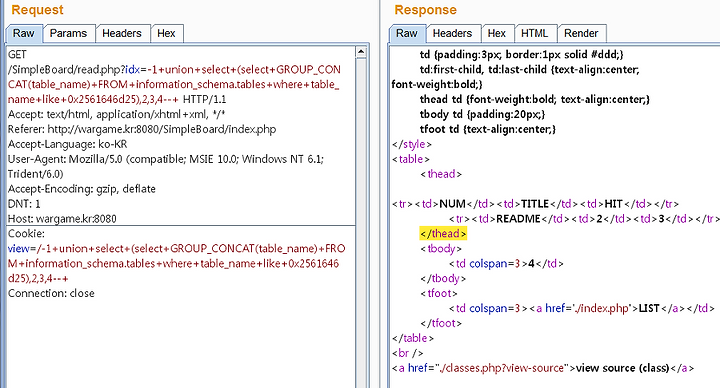Click the Accept-Encoding: gzip, deflate line
Screen dimensions: 720x388
[x=82, y=189]
